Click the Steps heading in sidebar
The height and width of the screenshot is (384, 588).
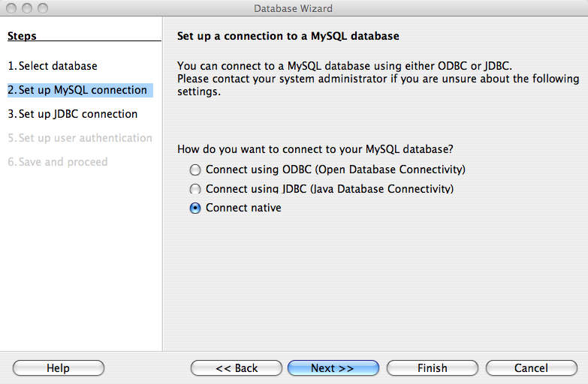[x=22, y=36]
